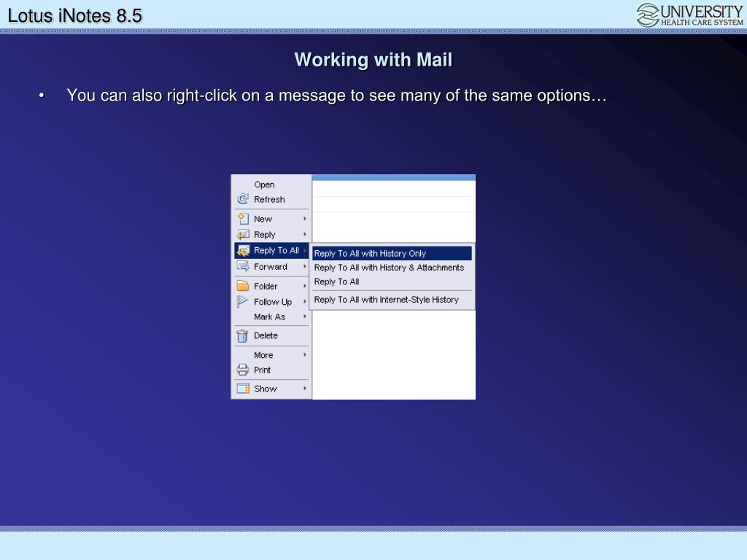The image size is (747, 560).
Task: Click the Lotus iNotes 8.5 title
Action: coord(75,16)
